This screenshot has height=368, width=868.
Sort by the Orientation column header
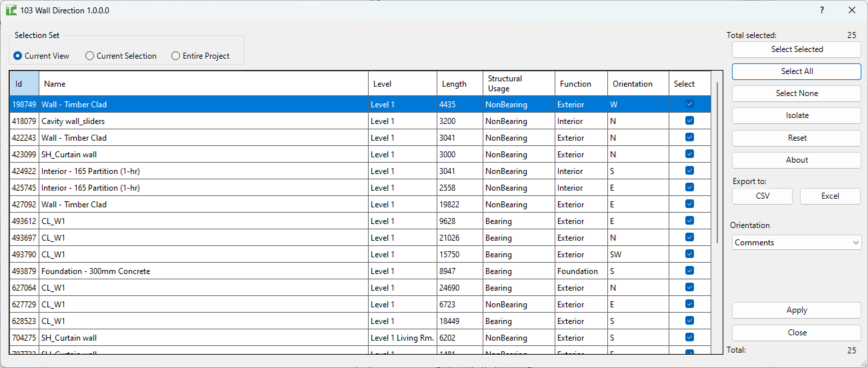click(638, 84)
